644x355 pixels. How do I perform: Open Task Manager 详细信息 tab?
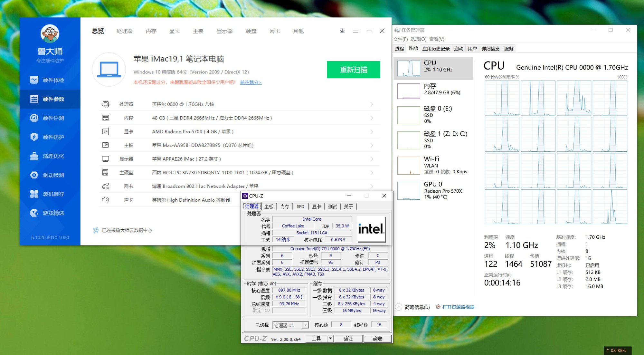(490, 49)
